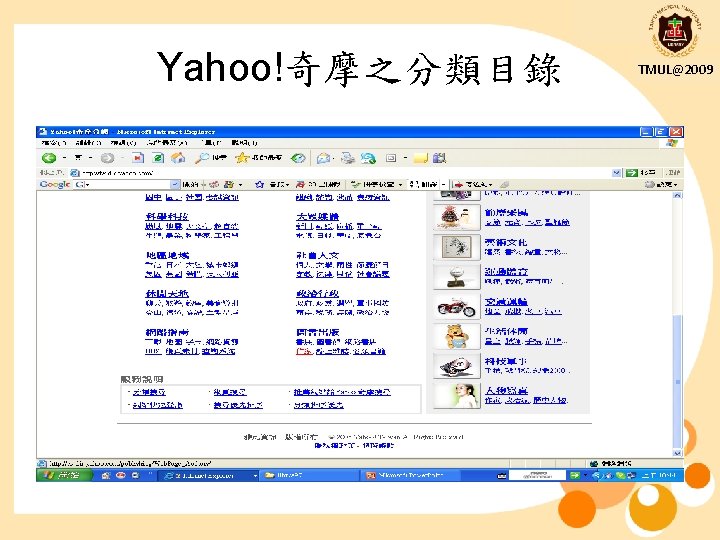The width and height of the screenshot is (720, 540).
Task: Open the dropdown arrow left of folder icon
Action: [405, 158]
